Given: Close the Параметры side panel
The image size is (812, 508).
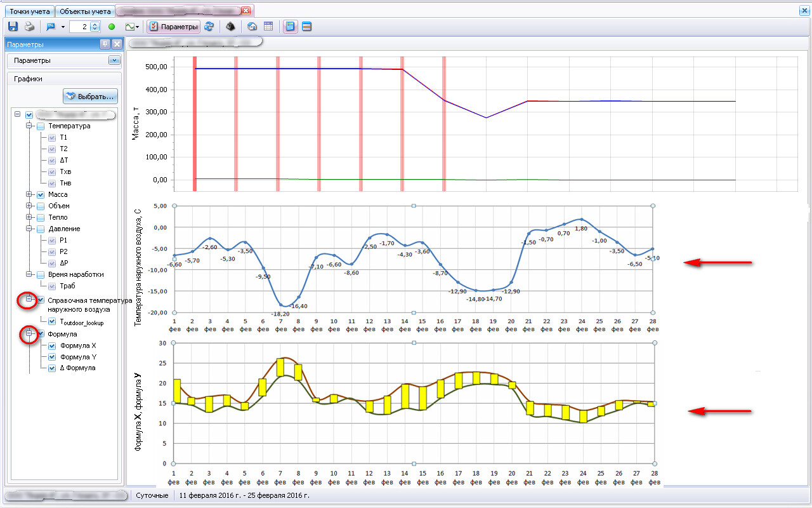Looking at the screenshot, I should coord(117,44).
